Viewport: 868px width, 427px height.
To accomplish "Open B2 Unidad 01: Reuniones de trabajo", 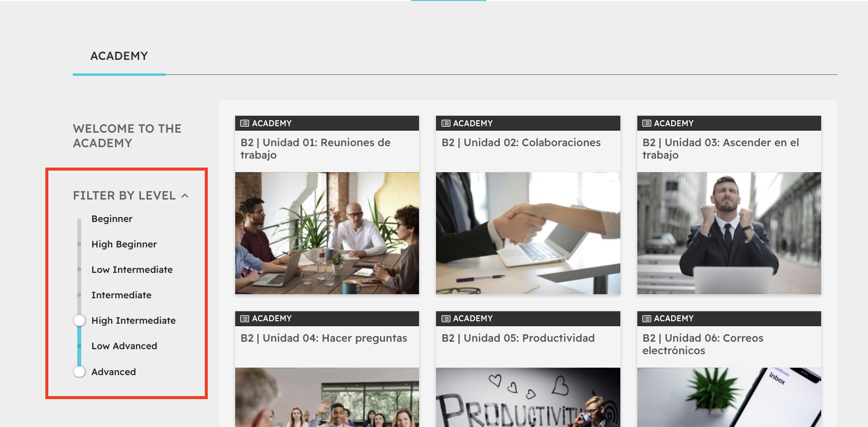I will (315, 149).
